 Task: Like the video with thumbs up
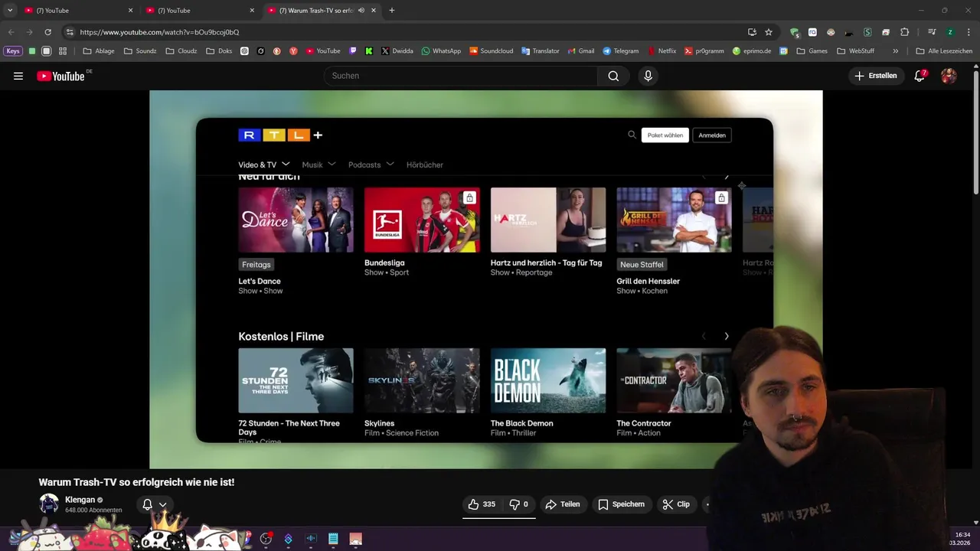(x=482, y=504)
